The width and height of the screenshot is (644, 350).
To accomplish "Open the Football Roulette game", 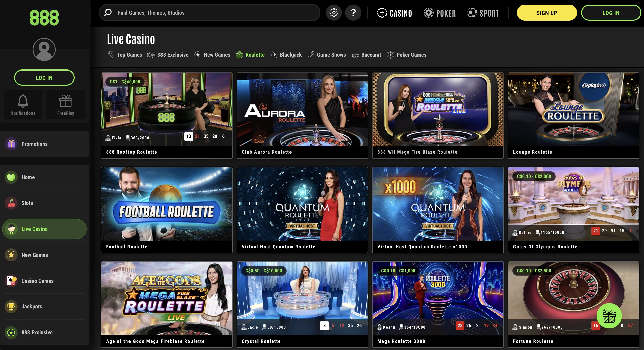I will click(x=167, y=210).
